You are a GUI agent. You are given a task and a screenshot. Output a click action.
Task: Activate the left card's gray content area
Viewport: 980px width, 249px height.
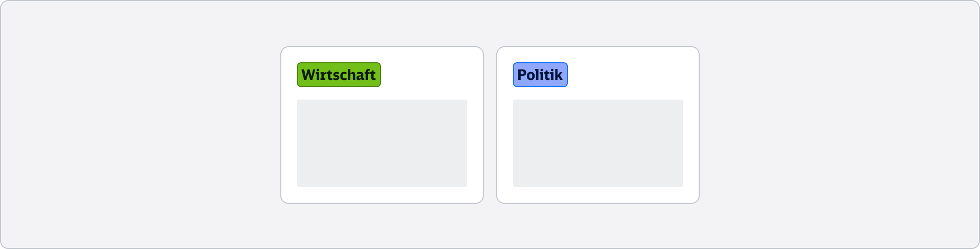pyautogui.click(x=382, y=143)
